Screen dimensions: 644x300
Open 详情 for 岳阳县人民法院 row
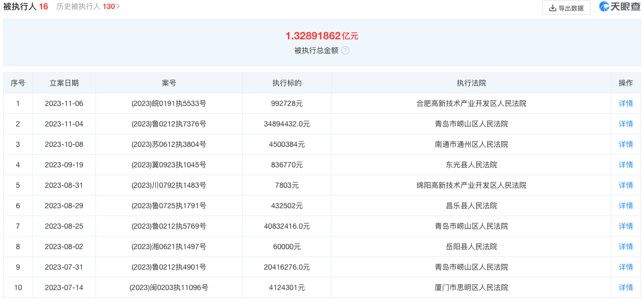pyautogui.click(x=626, y=247)
